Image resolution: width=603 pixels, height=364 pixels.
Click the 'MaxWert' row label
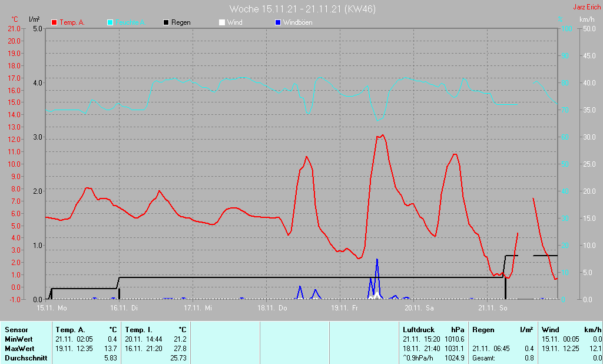[x=19, y=349]
